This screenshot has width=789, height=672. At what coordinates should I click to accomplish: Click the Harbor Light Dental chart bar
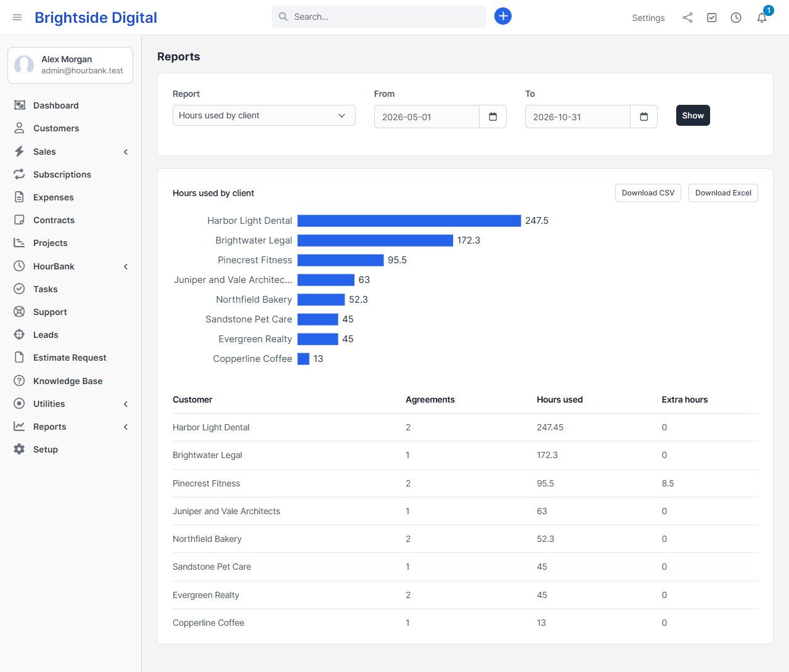point(409,221)
